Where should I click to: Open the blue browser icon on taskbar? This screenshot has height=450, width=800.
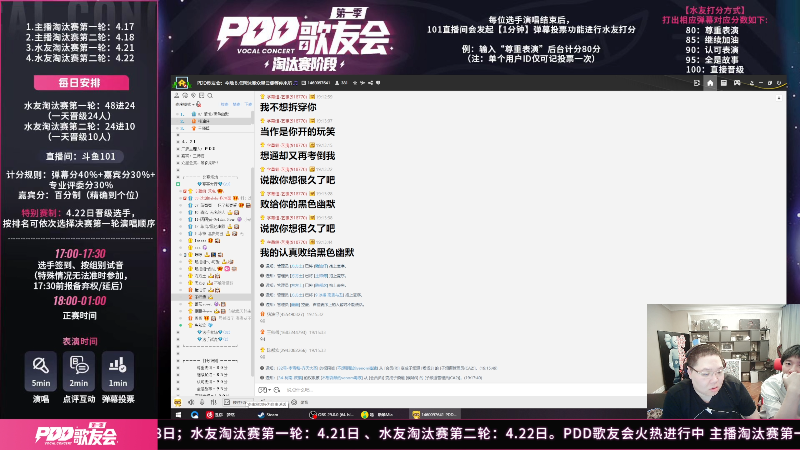195,415
